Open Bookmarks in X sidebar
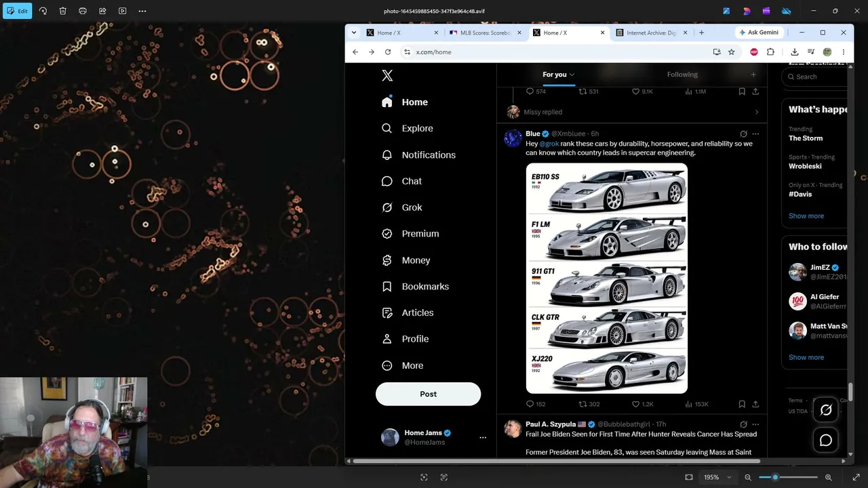This screenshot has height=488, width=868. pyautogui.click(x=415, y=287)
